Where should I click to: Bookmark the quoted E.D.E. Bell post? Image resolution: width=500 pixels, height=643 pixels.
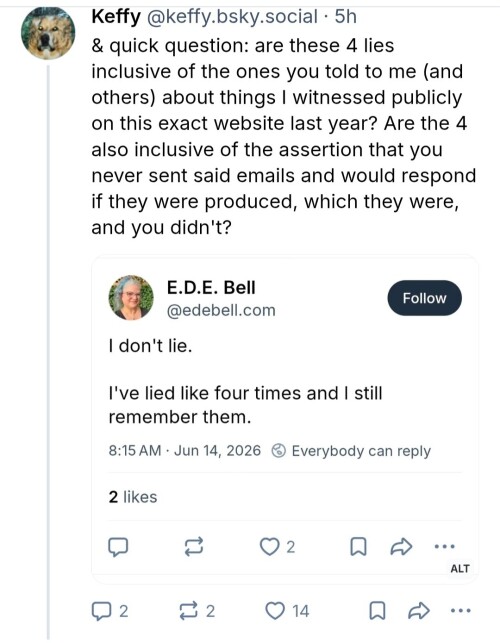(358, 547)
